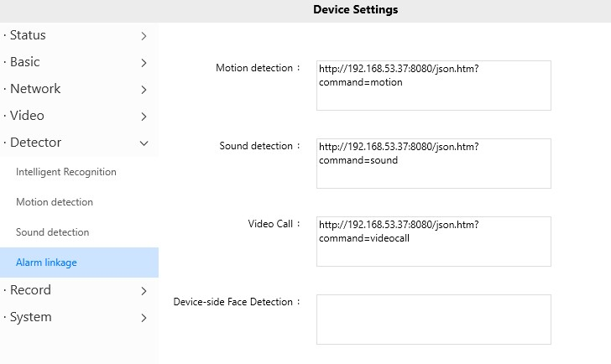Open the Status menu item
611x364 pixels.
[28, 35]
